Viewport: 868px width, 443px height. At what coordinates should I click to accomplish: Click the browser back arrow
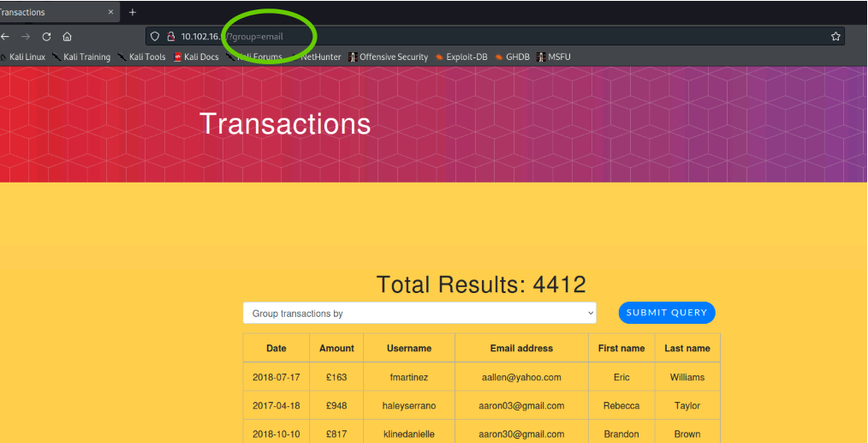coord(5,37)
